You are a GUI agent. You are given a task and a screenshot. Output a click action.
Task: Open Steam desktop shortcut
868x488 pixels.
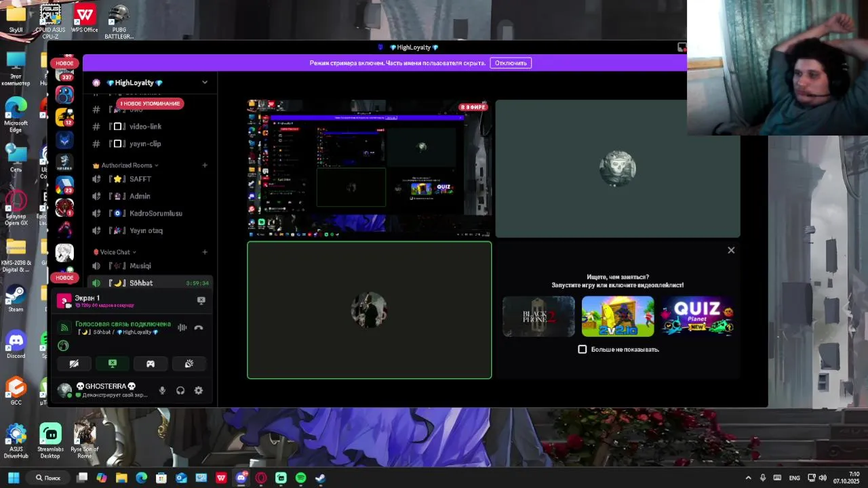pos(16,299)
